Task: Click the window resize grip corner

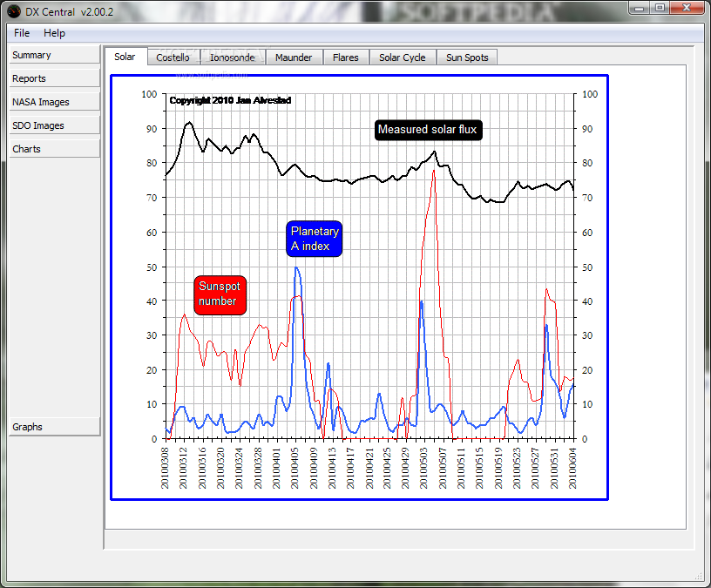Action: point(698,576)
